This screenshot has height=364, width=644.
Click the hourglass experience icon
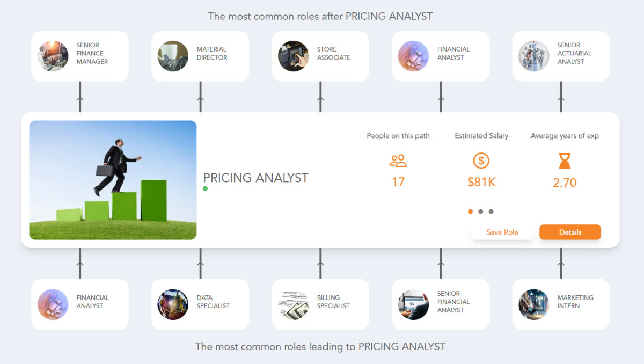pyautogui.click(x=565, y=161)
